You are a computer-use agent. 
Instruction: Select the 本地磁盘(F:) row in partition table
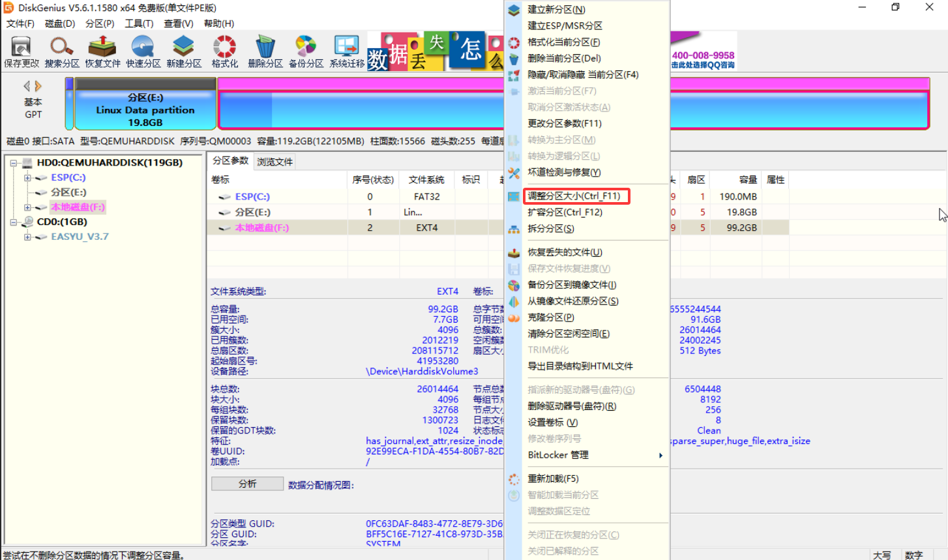tap(498, 228)
